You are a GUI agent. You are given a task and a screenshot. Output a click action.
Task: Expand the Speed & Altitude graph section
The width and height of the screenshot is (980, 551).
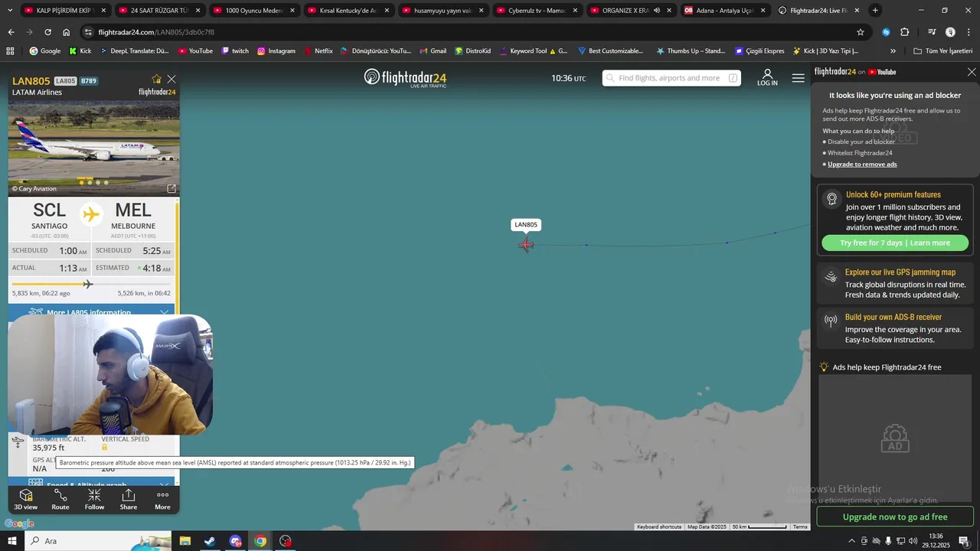91,483
